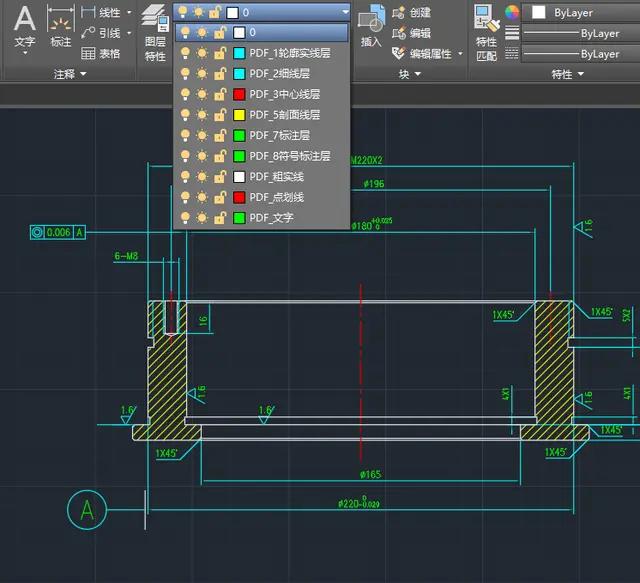Select the PDF_文字 layer entry
640x583 pixels.
270,217
